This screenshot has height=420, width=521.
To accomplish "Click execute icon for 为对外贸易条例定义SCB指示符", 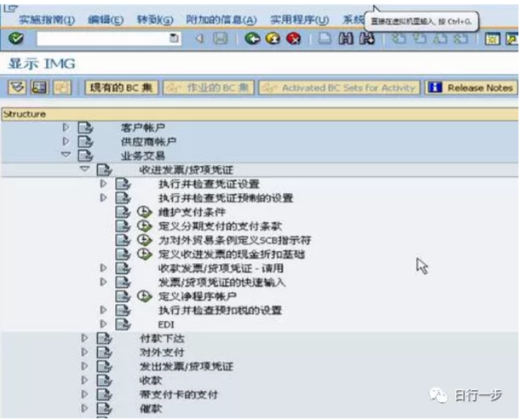I will point(144,240).
